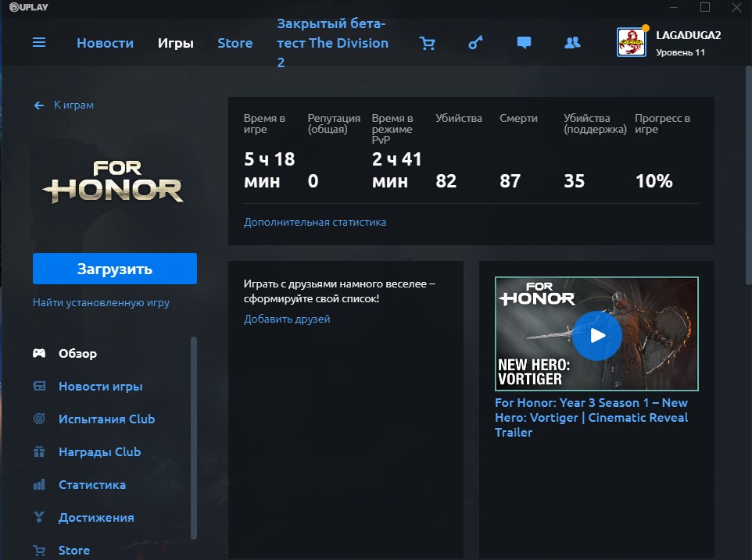Click the 2 ч 41 мин PvP time value
This screenshot has width=752, height=560.
pos(396,170)
